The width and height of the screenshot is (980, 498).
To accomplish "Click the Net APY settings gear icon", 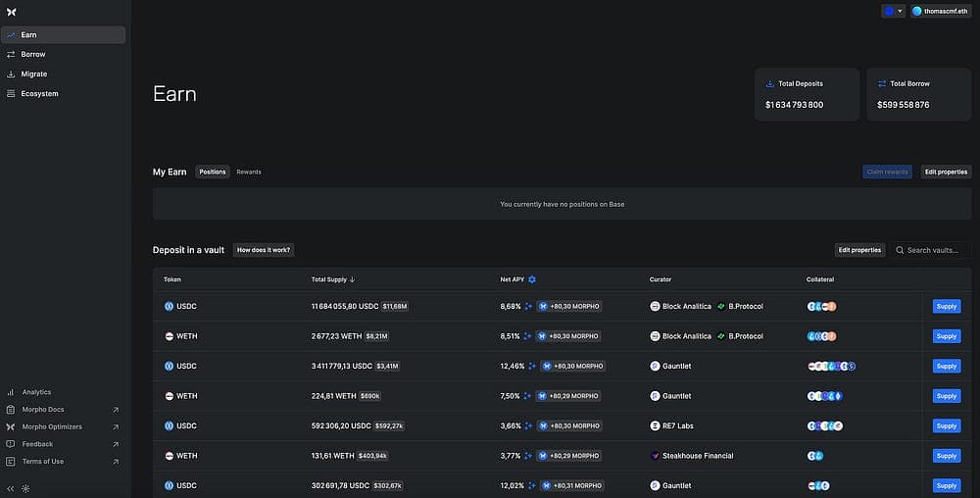I will [x=532, y=279].
